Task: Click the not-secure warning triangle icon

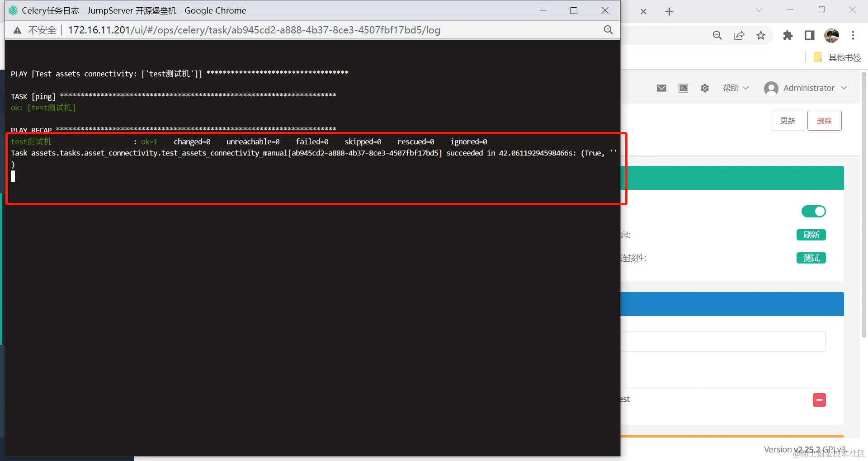Action: click(x=17, y=30)
